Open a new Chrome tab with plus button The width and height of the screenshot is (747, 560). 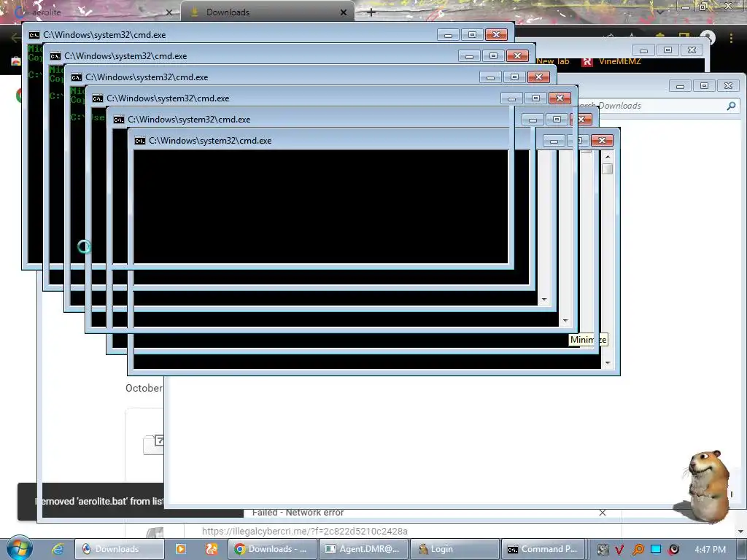tap(371, 12)
